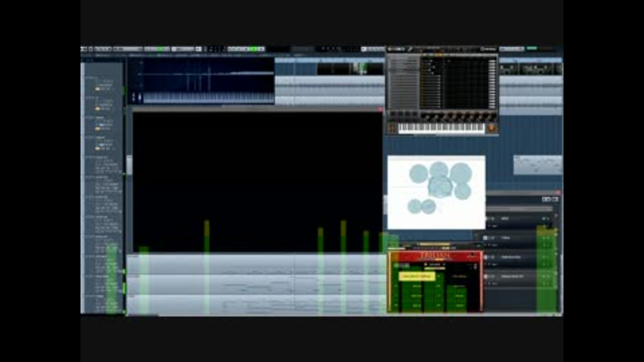Image resolution: width=644 pixels, height=362 pixels.
Task: Hit the bottom-left drum pad in drum kit view
Action: [414, 206]
